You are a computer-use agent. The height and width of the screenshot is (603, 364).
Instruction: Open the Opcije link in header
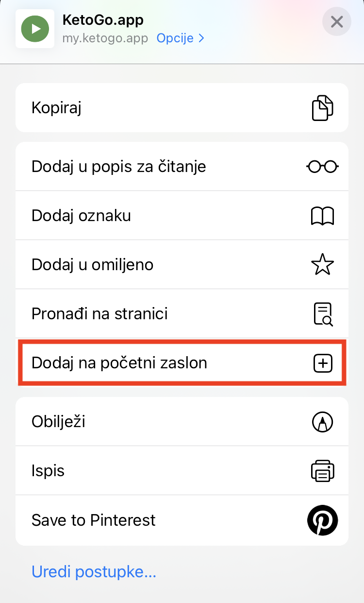click(175, 38)
